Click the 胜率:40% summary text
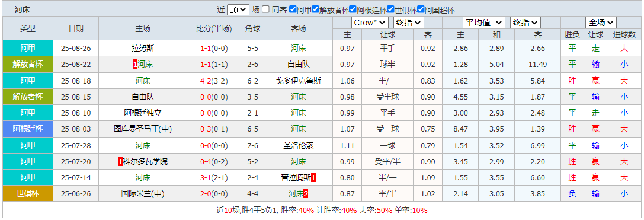Screen dimensions: 644x220 click(x=297, y=210)
